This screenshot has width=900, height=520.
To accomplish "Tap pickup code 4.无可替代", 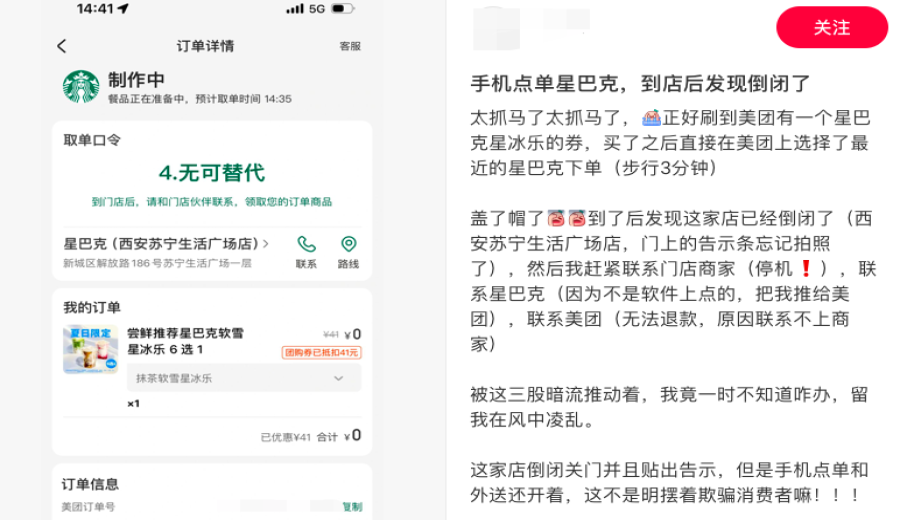I will pos(212,173).
